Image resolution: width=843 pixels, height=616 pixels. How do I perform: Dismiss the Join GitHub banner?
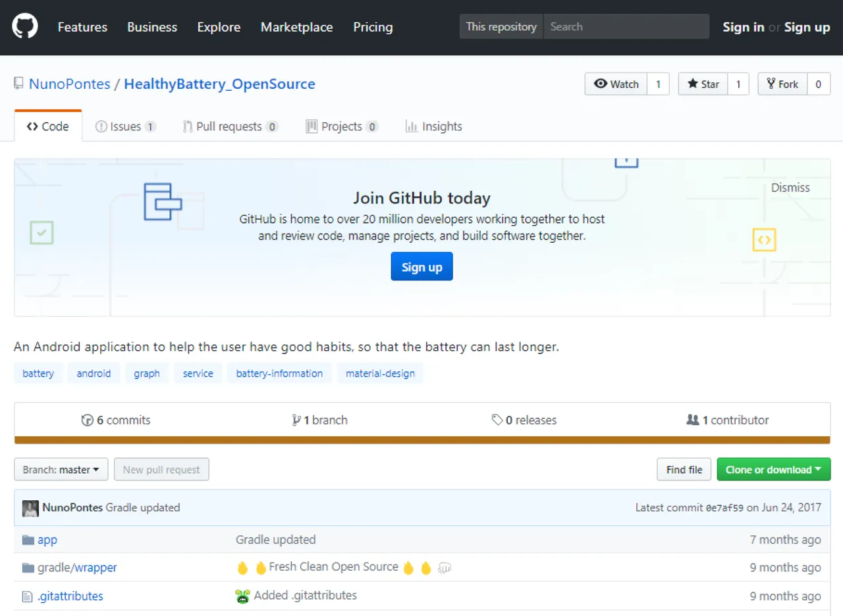(x=790, y=188)
